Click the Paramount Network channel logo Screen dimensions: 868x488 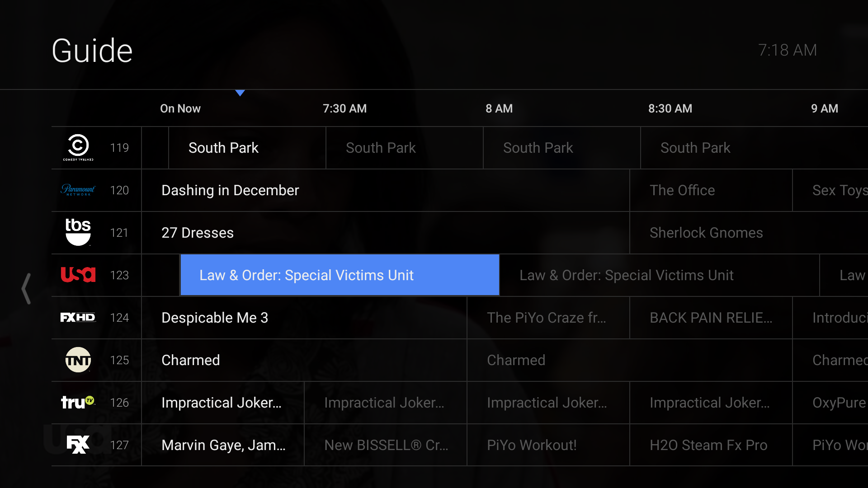(78, 190)
